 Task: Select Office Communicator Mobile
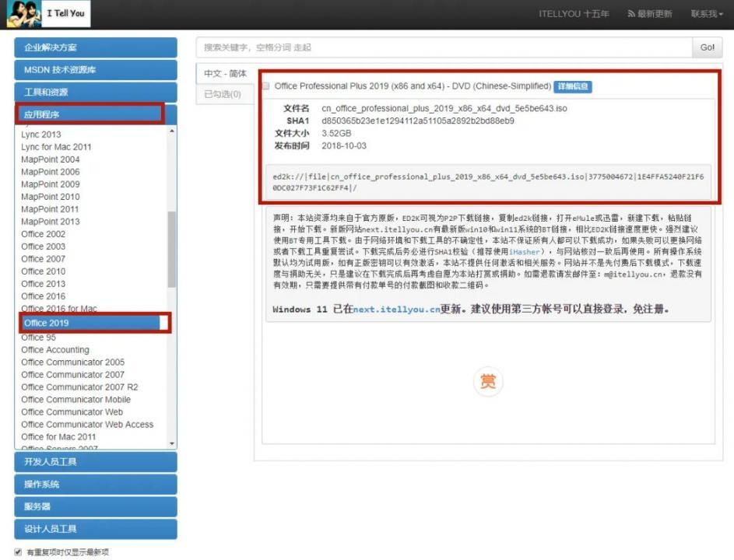(x=76, y=400)
